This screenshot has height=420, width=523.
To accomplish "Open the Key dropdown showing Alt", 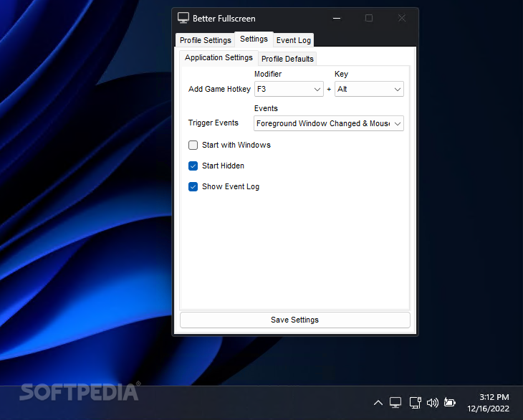I will [369, 89].
